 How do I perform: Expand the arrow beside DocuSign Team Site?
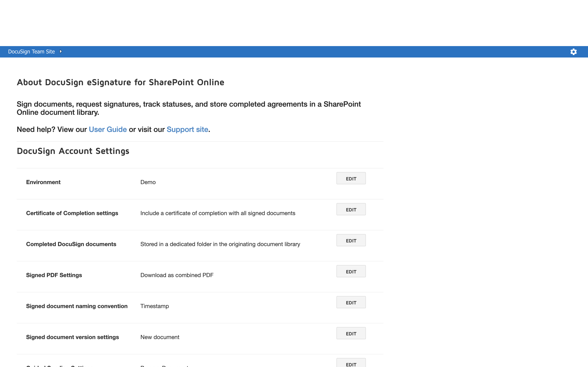click(x=61, y=51)
